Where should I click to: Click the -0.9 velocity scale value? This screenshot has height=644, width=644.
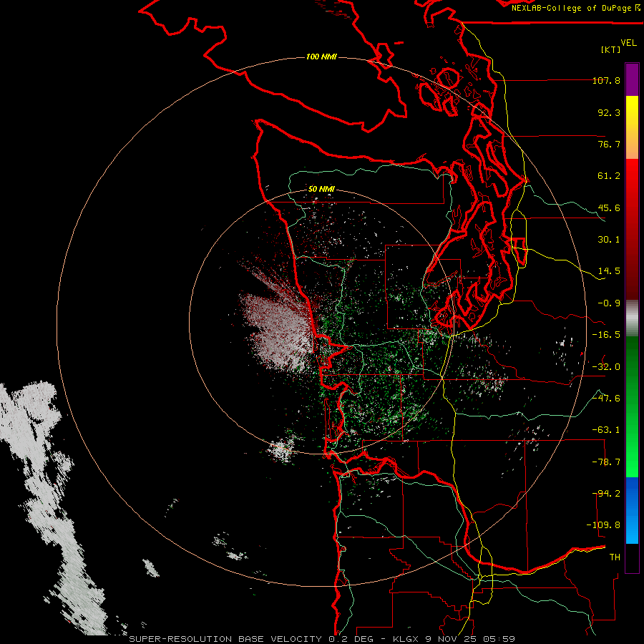pyautogui.click(x=609, y=303)
